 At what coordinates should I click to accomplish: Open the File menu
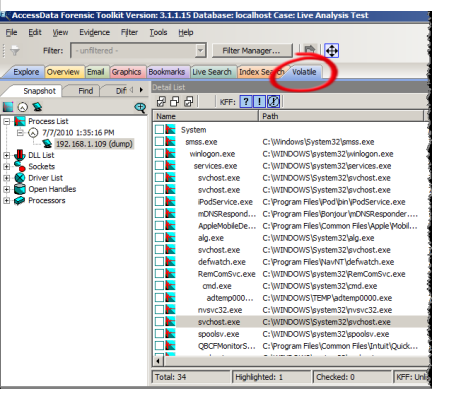(x=11, y=32)
